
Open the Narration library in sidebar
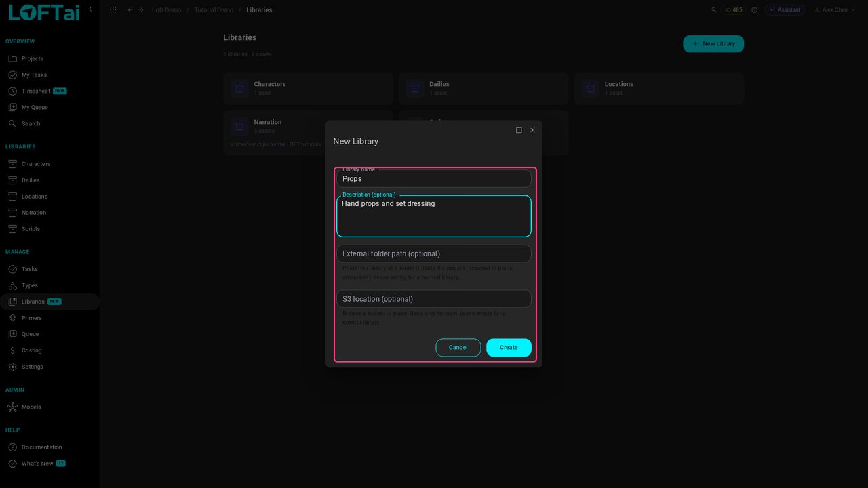(50, 213)
